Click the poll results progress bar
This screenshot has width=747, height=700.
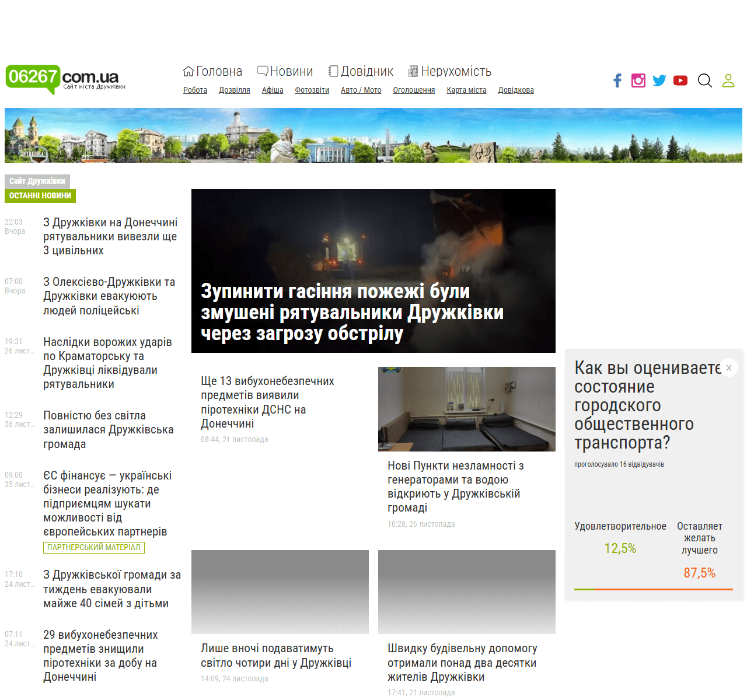coord(653,589)
